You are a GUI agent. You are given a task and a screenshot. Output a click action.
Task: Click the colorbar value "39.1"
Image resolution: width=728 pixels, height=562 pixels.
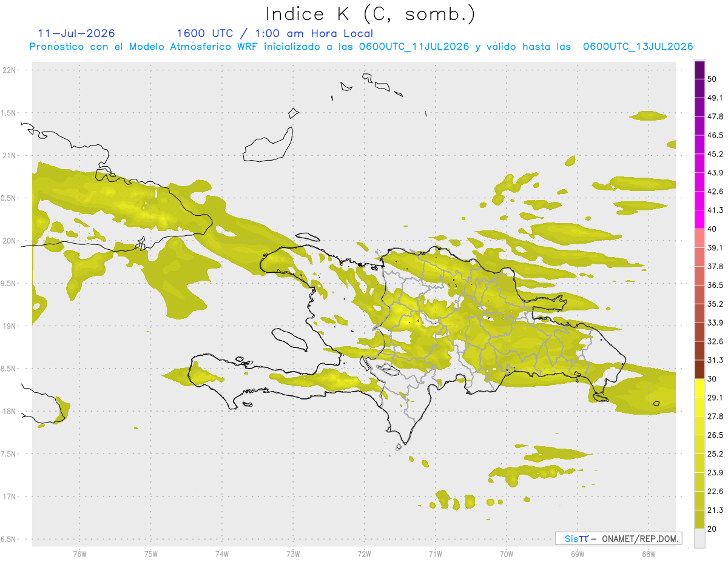(715, 248)
